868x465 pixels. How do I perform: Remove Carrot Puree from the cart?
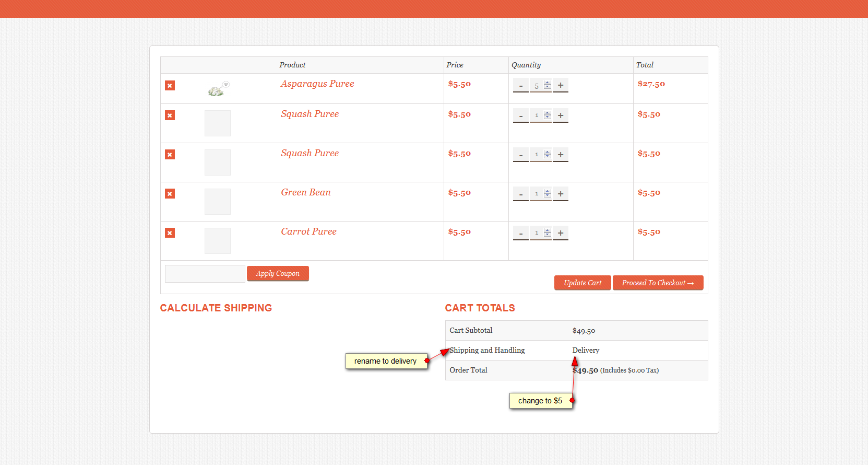click(x=170, y=233)
